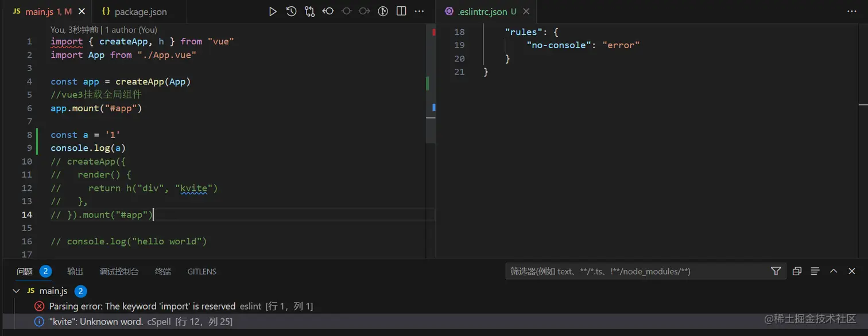Click the main.js tab JS file icon
This screenshot has width=868, height=336.
(17, 11)
